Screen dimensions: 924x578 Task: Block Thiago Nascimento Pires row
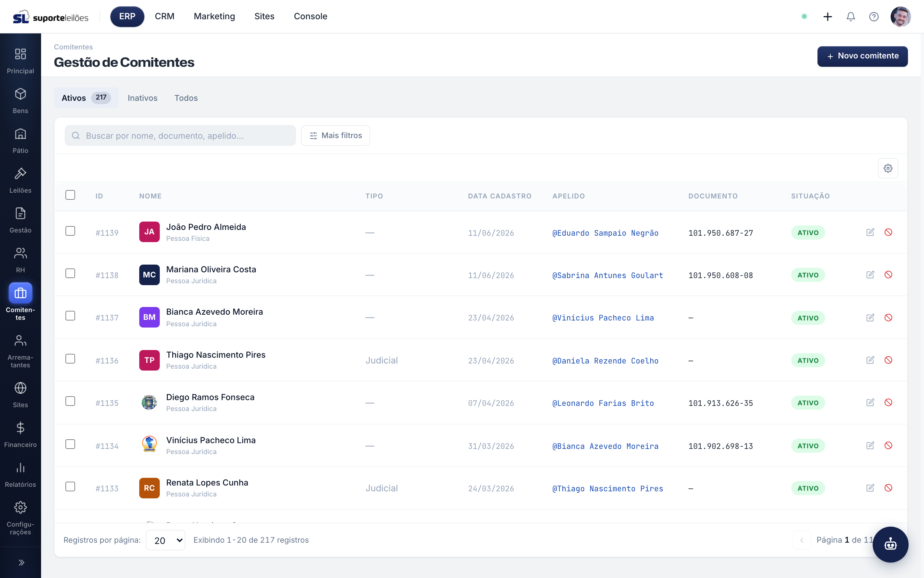click(x=888, y=360)
